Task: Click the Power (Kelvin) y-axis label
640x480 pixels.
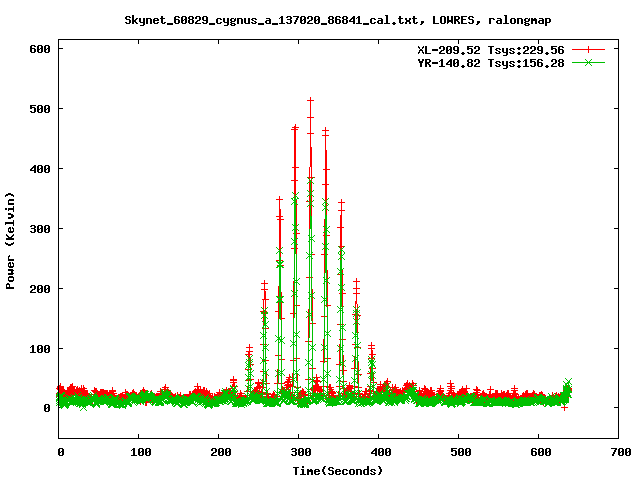Action: [10, 241]
